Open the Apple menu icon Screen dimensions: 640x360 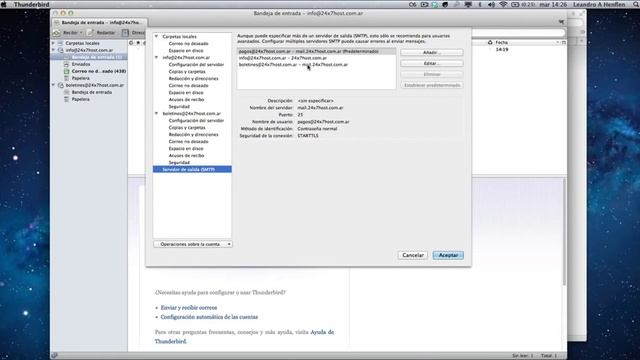click(x=4, y=4)
